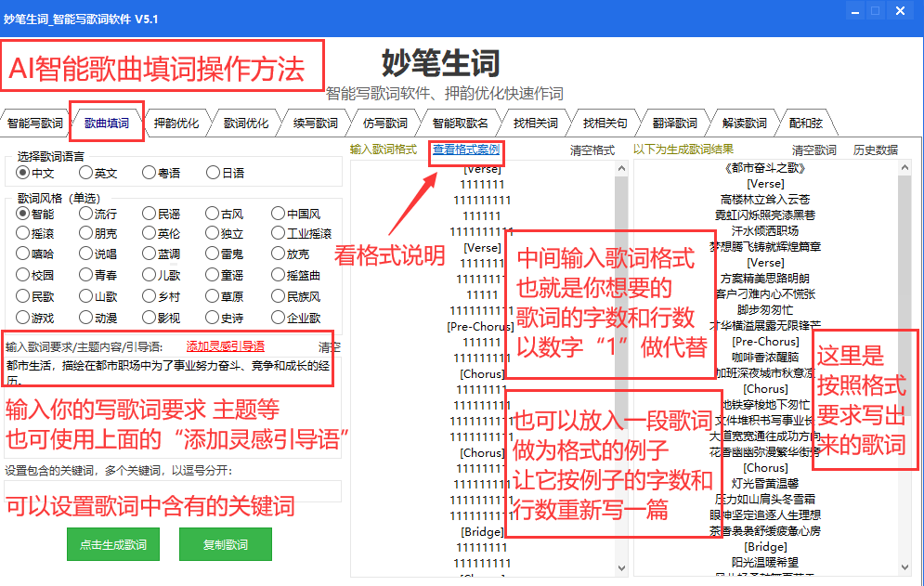Viewport: 924px width, 586px height.
Task: Choose 日语 lyric language
Action: tap(225, 173)
